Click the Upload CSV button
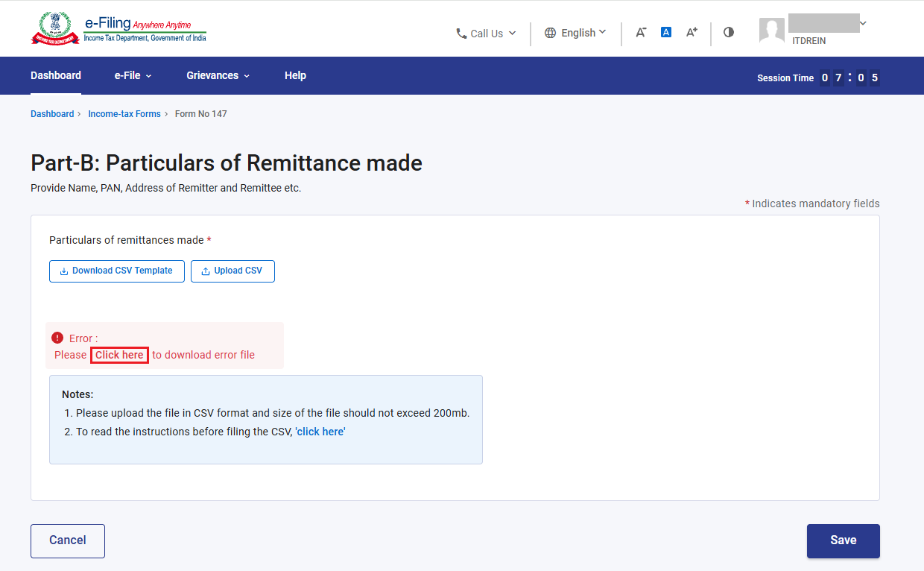The width and height of the screenshot is (924, 571). pyautogui.click(x=232, y=271)
